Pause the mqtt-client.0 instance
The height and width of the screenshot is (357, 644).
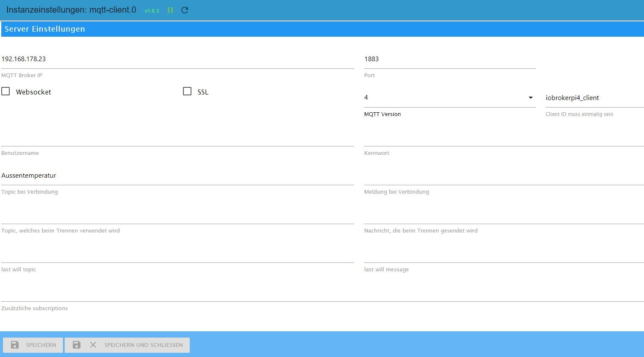(x=170, y=10)
